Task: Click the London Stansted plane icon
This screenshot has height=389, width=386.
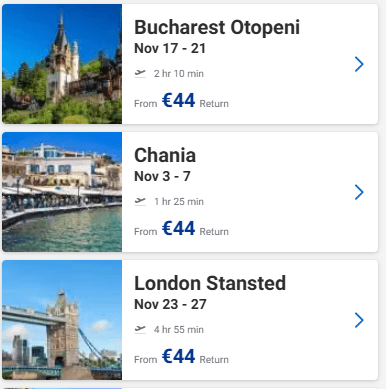Action: click(140, 329)
